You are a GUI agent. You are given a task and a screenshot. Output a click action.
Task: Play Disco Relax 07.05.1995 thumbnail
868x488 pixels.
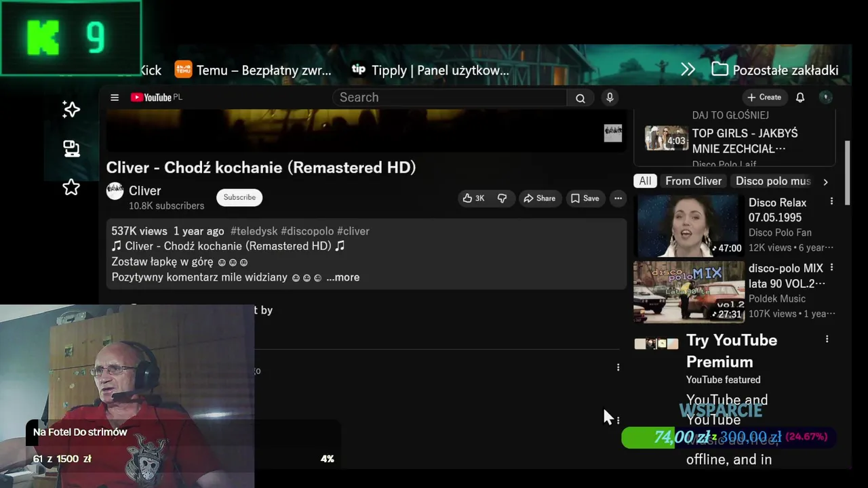point(688,226)
